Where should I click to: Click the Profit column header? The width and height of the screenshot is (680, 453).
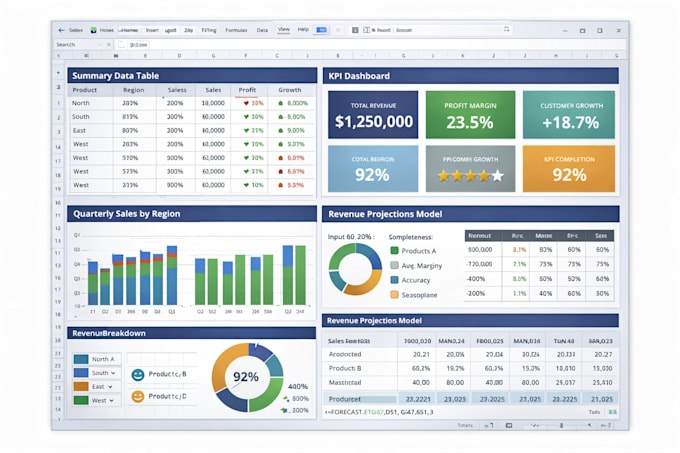(x=247, y=90)
